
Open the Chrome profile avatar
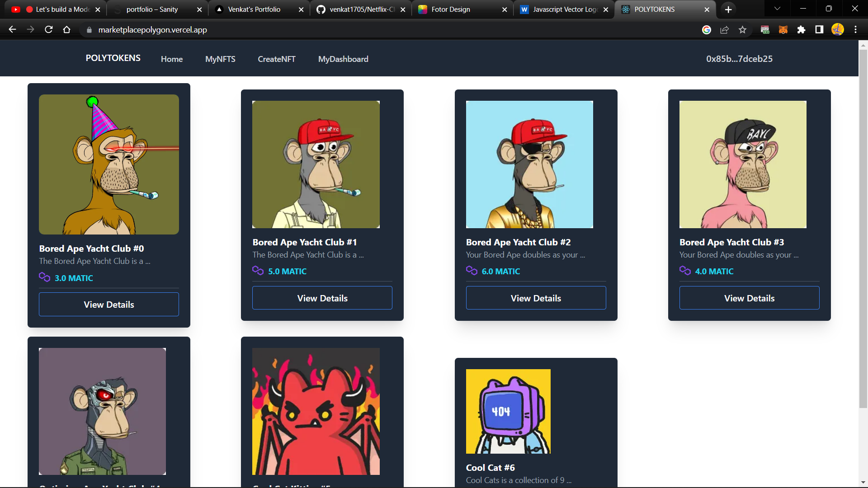click(x=838, y=30)
